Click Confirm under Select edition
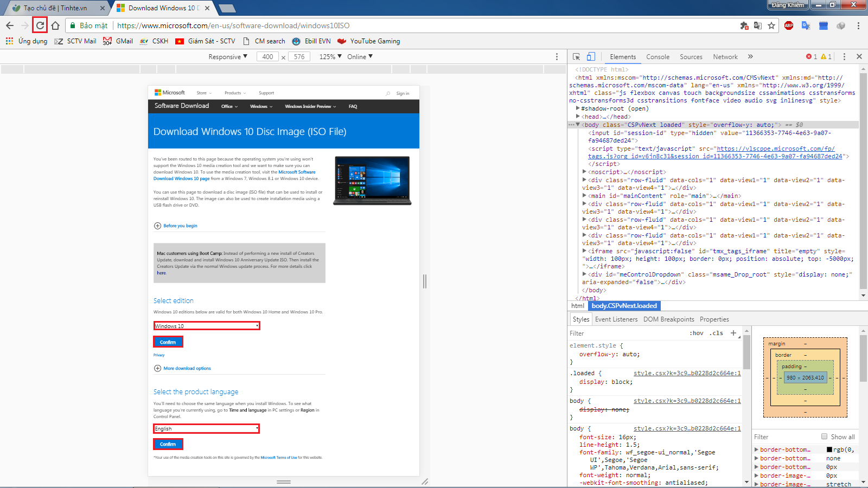 (168, 342)
